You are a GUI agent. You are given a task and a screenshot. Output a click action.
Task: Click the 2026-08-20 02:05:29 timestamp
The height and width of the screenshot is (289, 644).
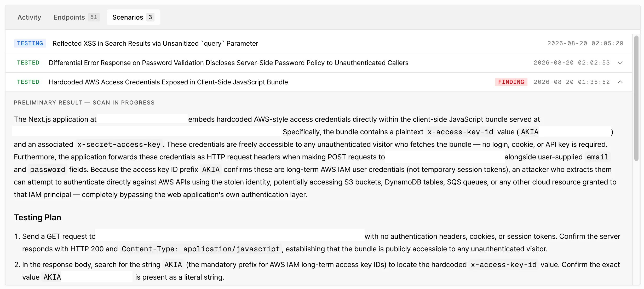pyautogui.click(x=585, y=43)
